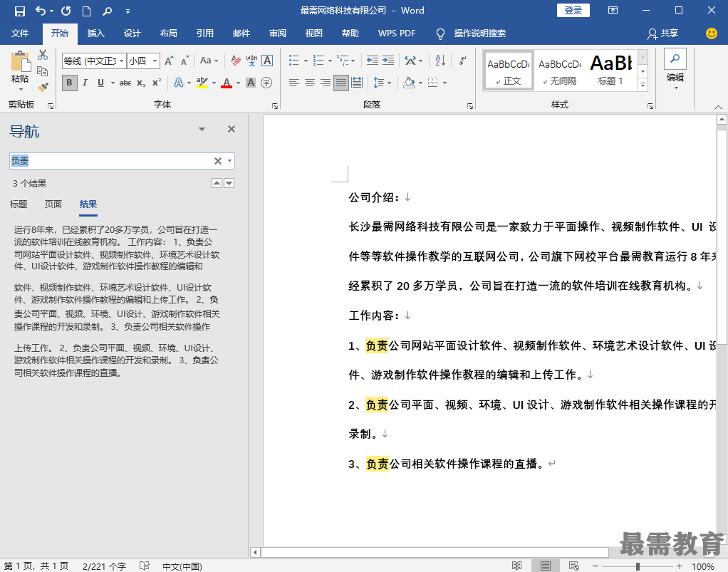This screenshot has height=572, width=728.
Task: Clear all formatting with the eraser icon
Action: [x=236, y=61]
